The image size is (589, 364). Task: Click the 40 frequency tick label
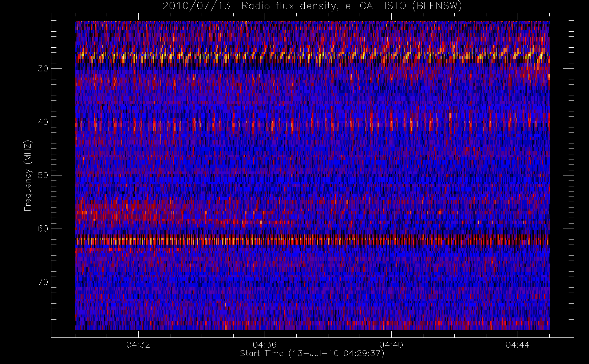(43, 122)
